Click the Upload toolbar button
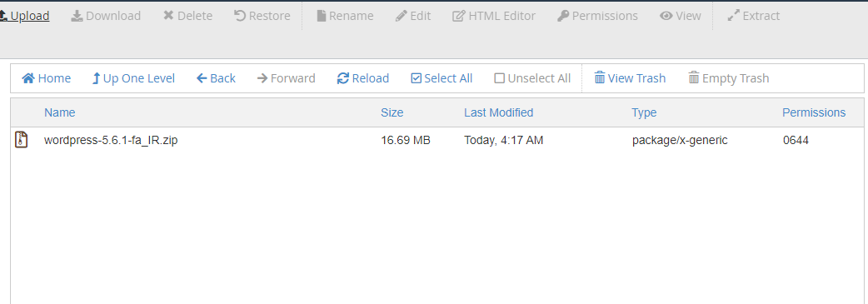The image size is (868, 304). (24, 16)
